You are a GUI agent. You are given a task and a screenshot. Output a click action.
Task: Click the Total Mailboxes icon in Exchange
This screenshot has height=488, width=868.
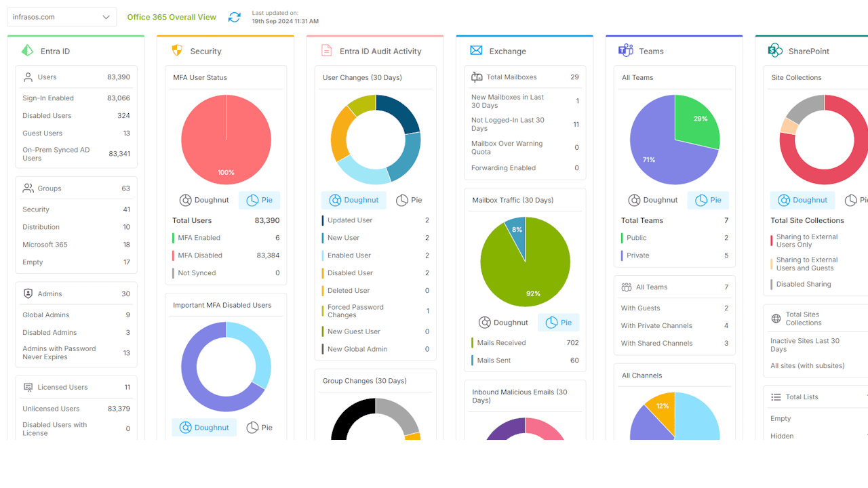477,77
